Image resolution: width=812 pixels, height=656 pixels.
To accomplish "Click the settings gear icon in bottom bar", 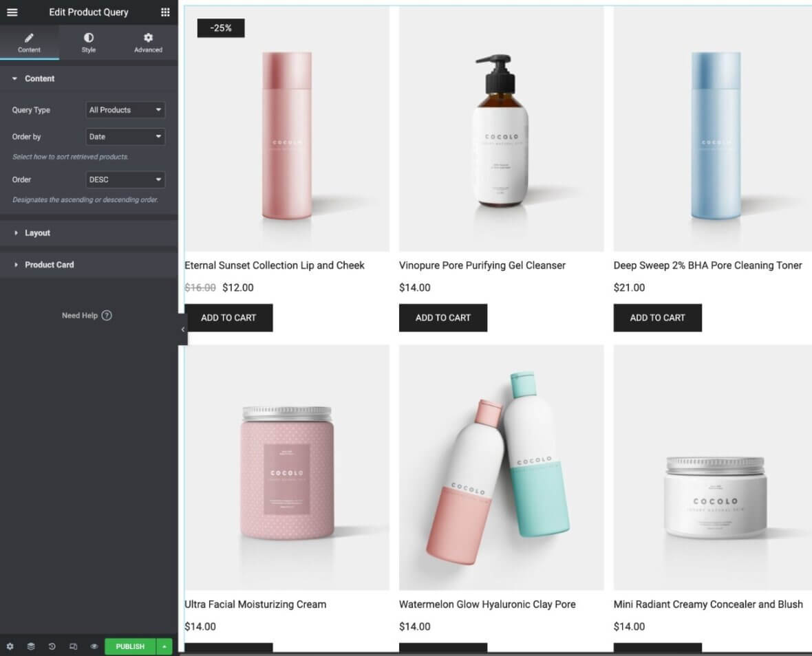I will [x=10, y=646].
